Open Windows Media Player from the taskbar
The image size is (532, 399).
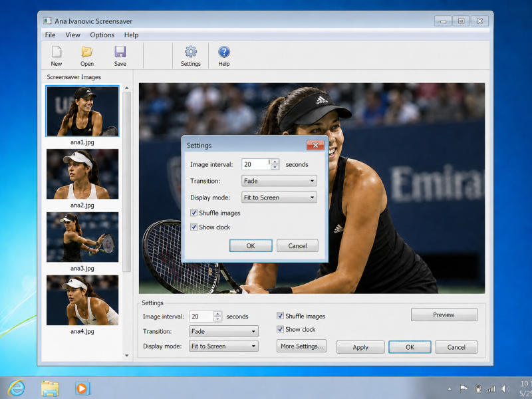(x=82, y=388)
